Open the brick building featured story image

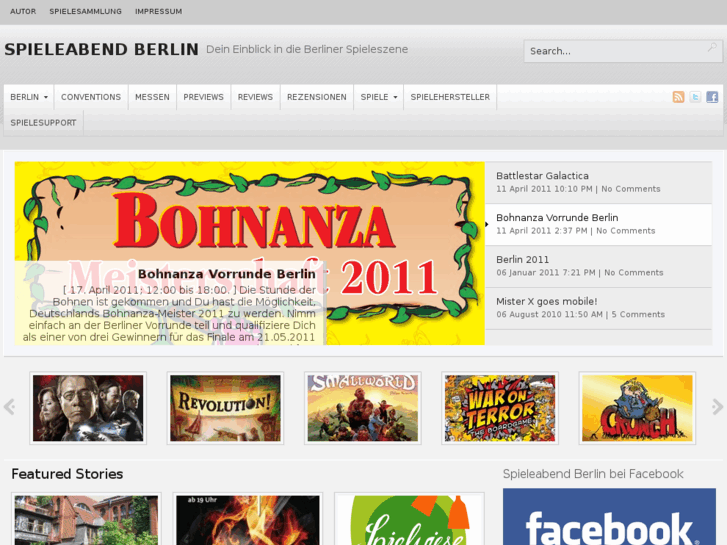[x=86, y=519]
